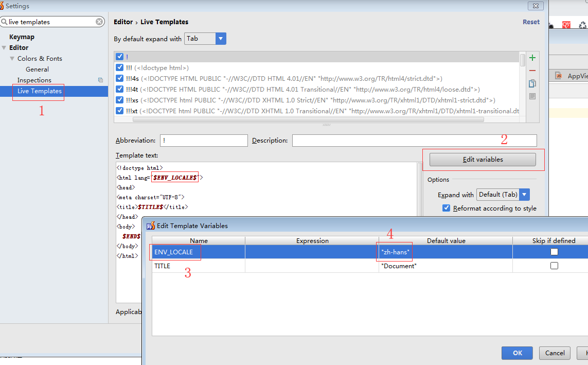The image size is (588, 365).
Task: Click Cancel in Edit Template Variables
Action: click(555, 353)
